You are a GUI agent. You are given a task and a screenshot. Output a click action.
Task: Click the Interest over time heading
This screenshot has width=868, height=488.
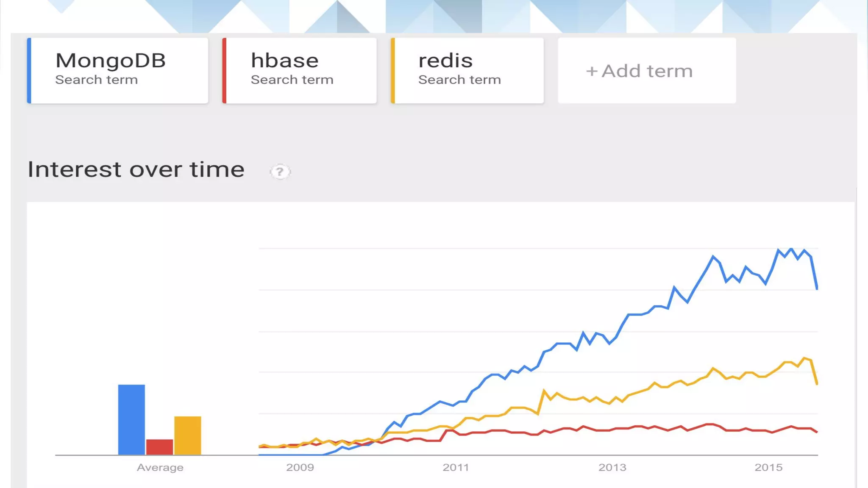tap(136, 170)
